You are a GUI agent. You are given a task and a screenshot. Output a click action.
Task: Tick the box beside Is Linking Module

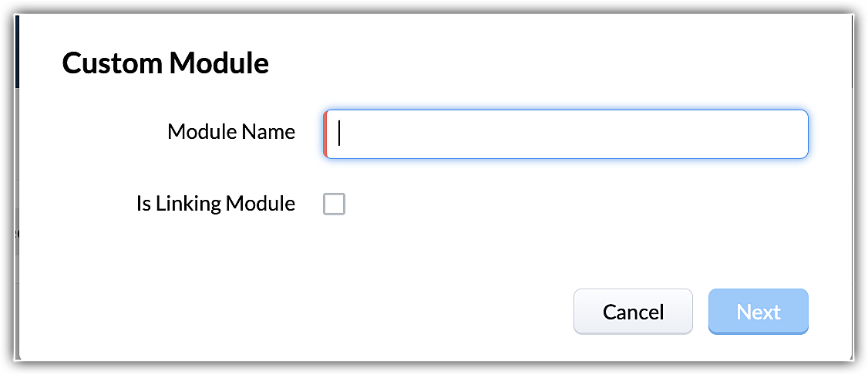click(334, 204)
